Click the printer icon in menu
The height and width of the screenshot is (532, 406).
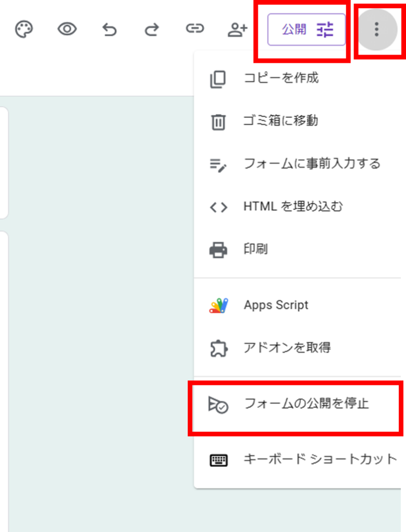tap(218, 250)
